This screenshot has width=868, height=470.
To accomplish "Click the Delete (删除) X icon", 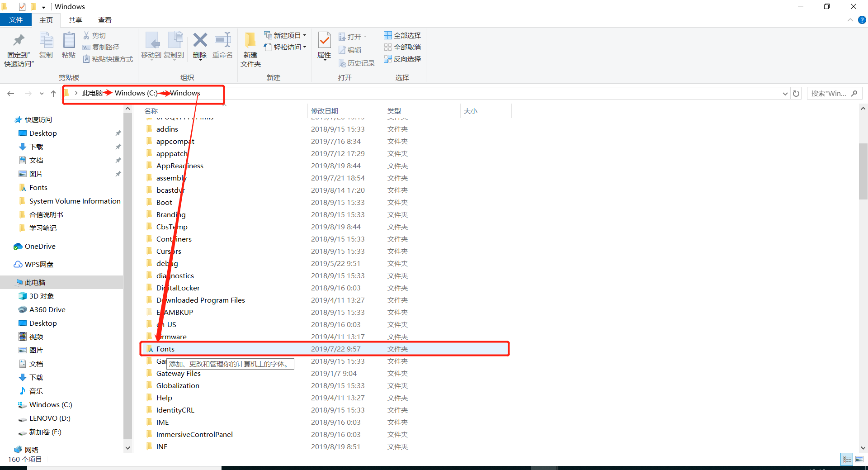I will pos(200,40).
